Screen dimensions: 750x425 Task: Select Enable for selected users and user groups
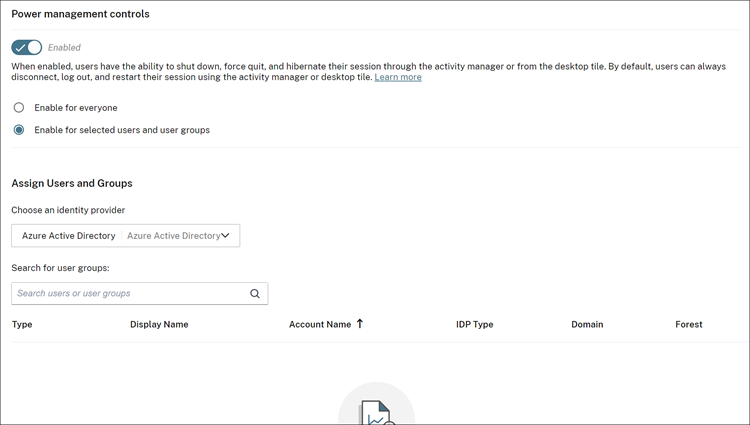[19, 130]
